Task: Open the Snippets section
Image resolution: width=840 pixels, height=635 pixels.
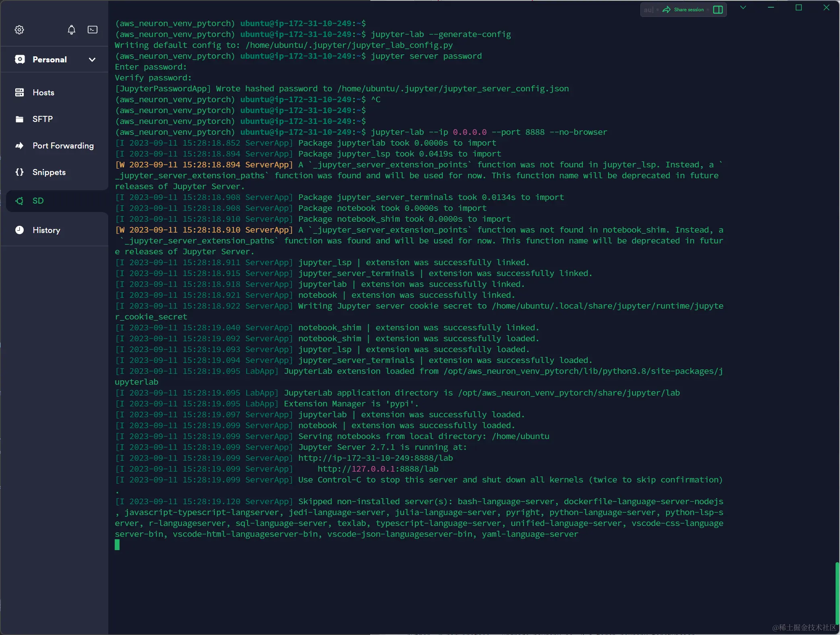Action: [x=49, y=172]
